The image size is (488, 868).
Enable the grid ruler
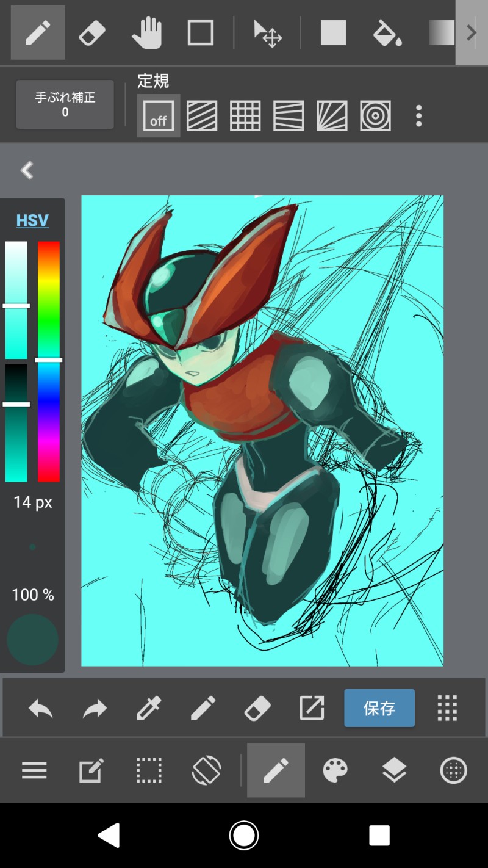245,115
